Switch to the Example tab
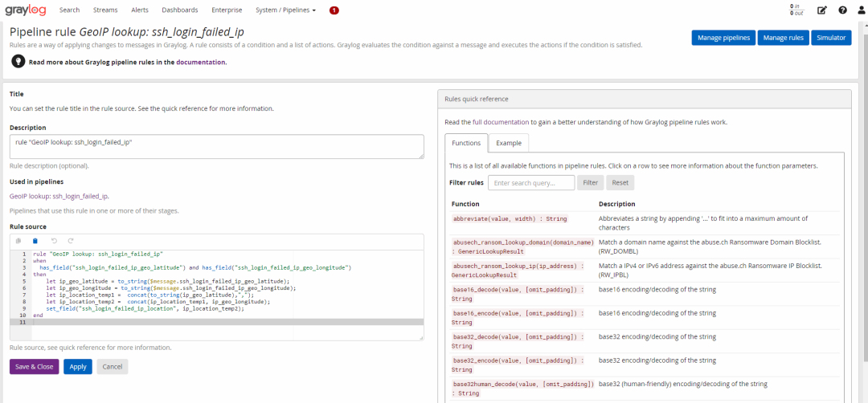 tap(508, 143)
